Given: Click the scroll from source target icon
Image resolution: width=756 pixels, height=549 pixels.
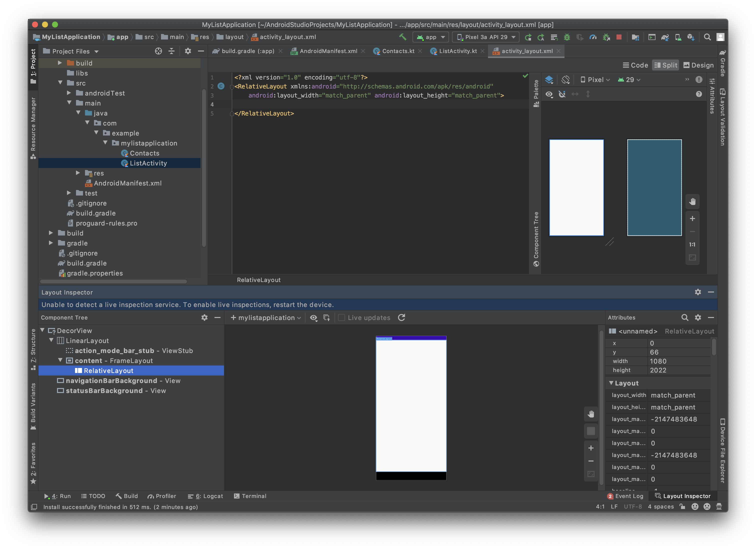Looking at the screenshot, I should coord(158,51).
